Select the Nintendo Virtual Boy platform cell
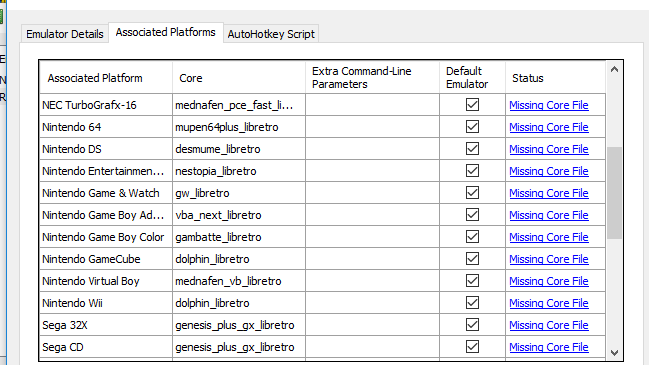The image size is (649, 365). pyautogui.click(x=106, y=281)
